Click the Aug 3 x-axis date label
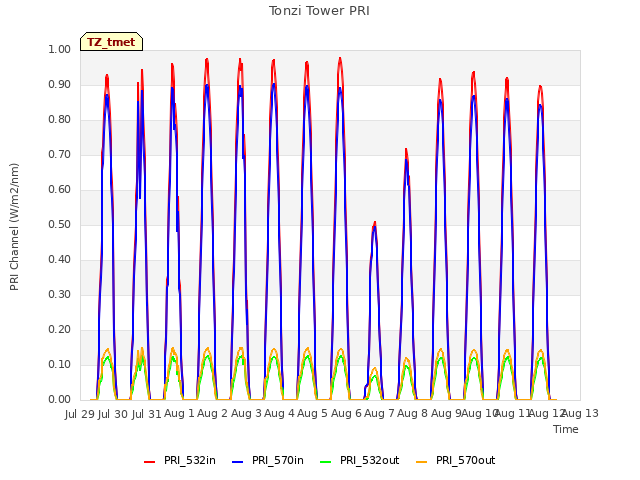640x480 pixels. point(246,414)
